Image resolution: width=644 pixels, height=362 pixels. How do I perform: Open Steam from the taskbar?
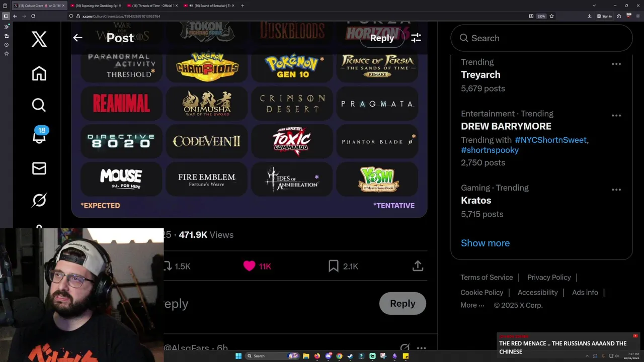pyautogui.click(x=350, y=356)
